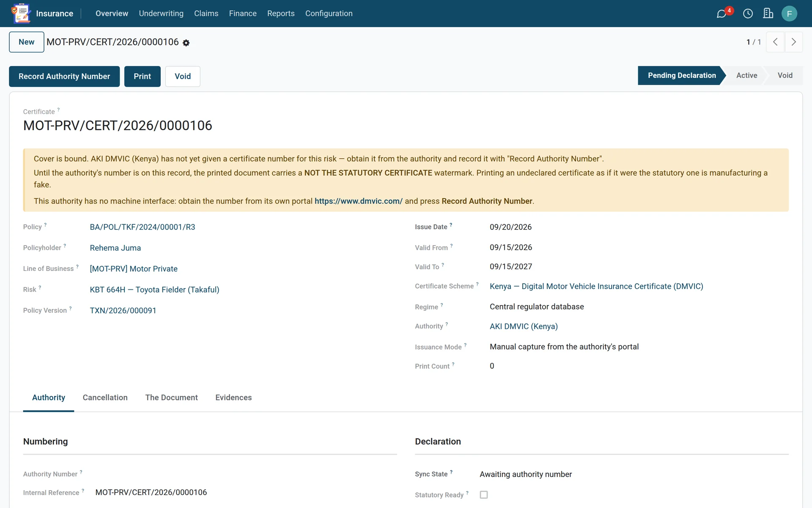Open the user avatar menu F
Screen dimensions: 812x508
click(x=789, y=14)
